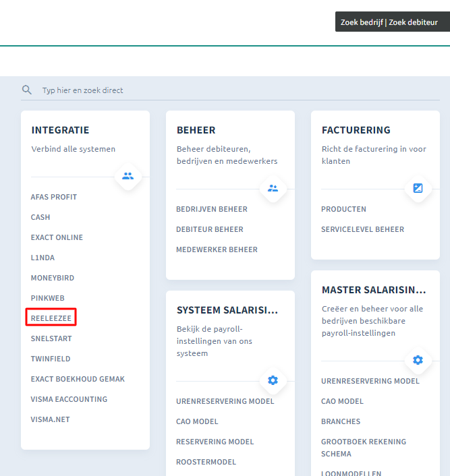Open Medewerker Beheer

coord(217,249)
